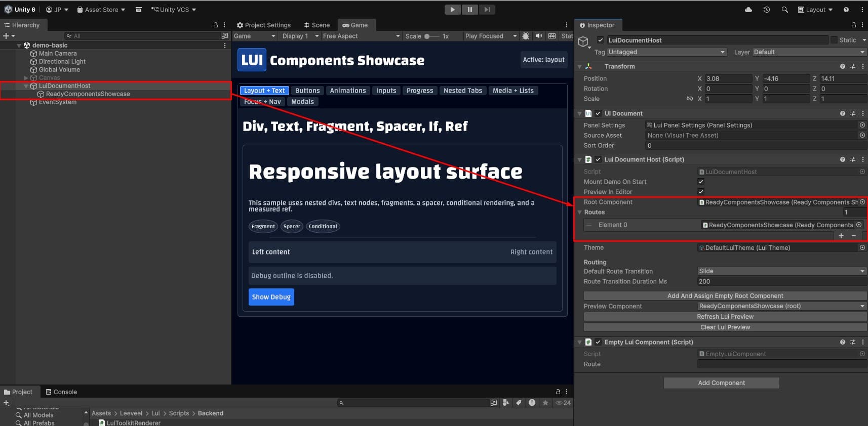Open the Hierarchy search in new window icon

tap(225, 36)
